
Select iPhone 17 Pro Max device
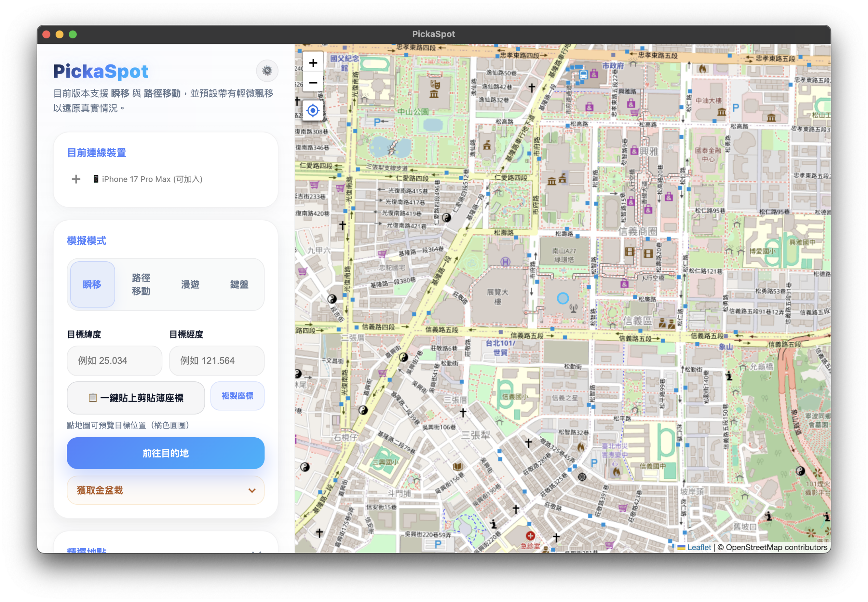pos(148,179)
